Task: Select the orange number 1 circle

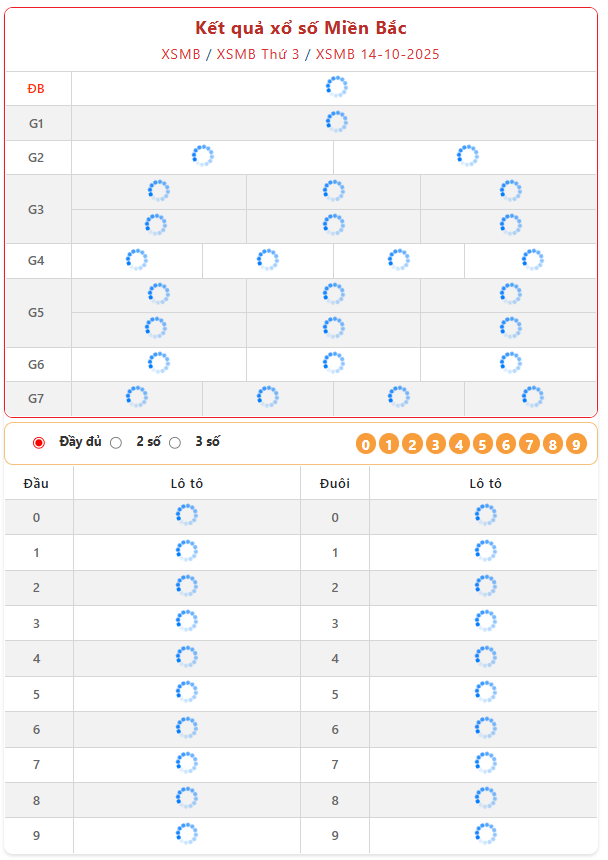Action: tap(389, 444)
